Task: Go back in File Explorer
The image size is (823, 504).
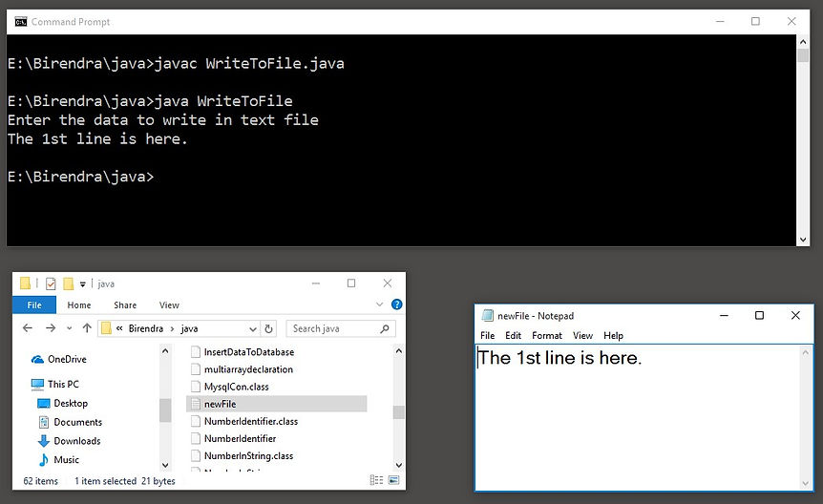Action: 28,328
